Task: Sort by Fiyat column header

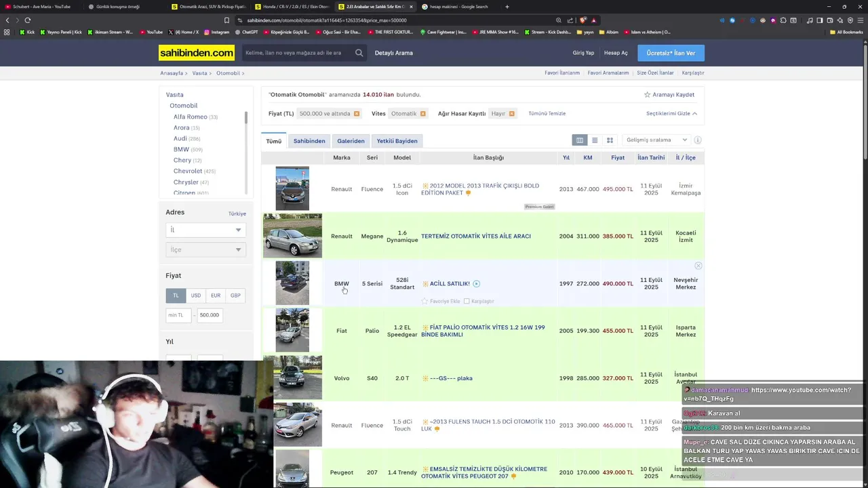Action: 618,158
